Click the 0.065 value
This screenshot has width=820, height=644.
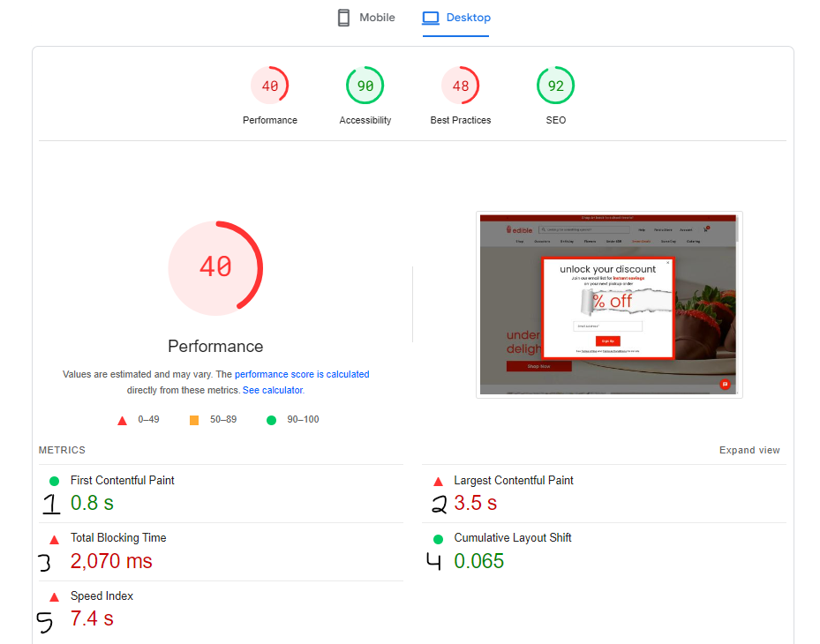click(x=479, y=561)
